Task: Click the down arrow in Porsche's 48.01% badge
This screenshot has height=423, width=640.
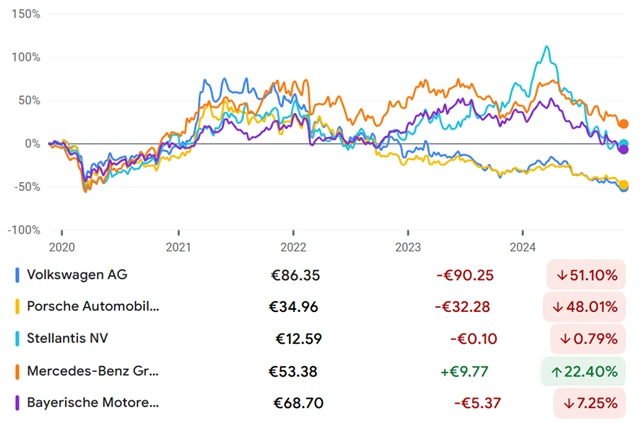Action: 561,306
